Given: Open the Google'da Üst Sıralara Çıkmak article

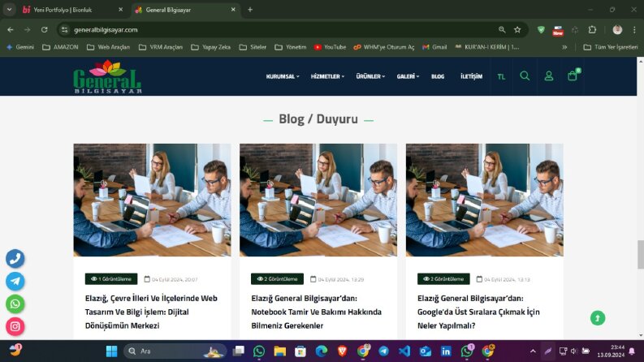Looking at the screenshot, I should coord(478,312).
